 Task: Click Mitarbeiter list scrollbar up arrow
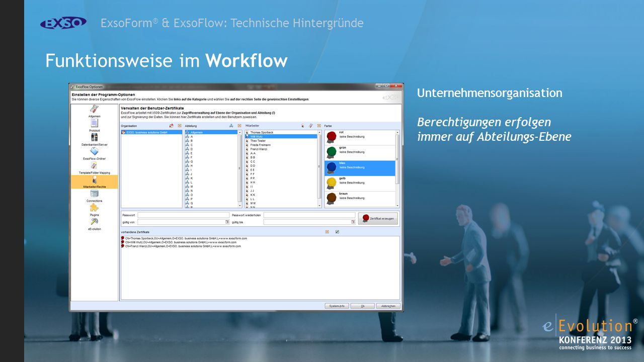(319, 132)
